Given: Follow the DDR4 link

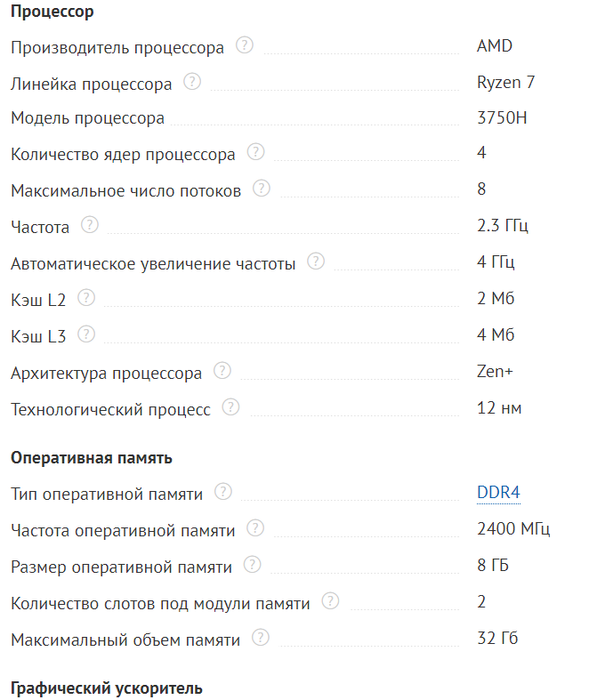Looking at the screenshot, I should [498, 492].
